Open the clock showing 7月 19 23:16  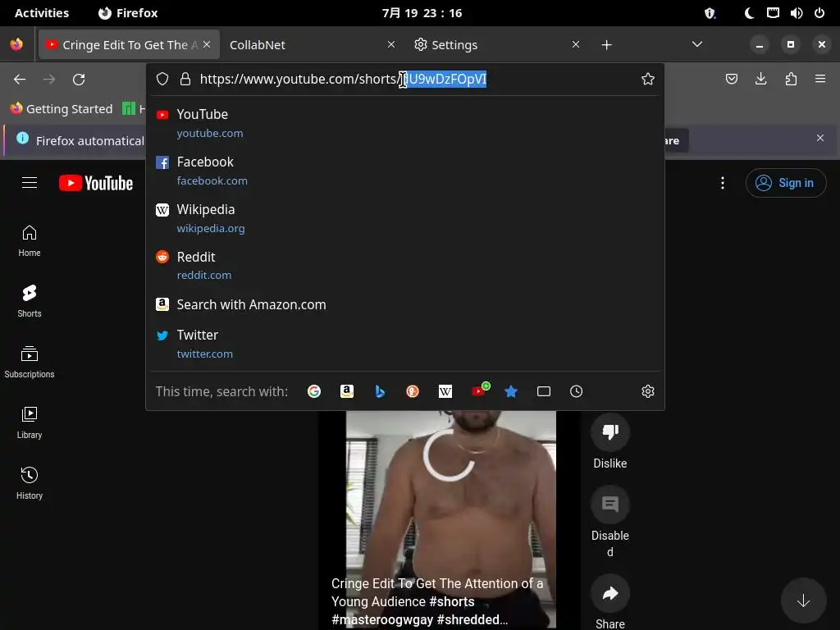422,13
